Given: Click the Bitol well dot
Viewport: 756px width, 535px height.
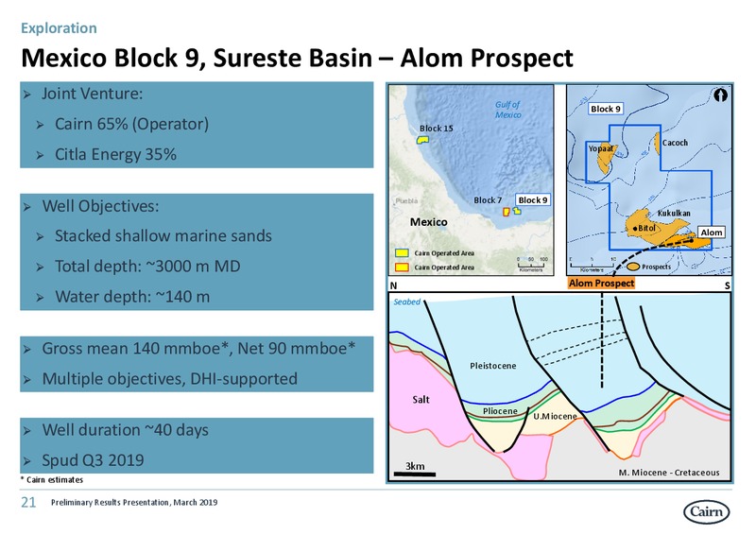Looking at the screenshot, I should [635, 228].
